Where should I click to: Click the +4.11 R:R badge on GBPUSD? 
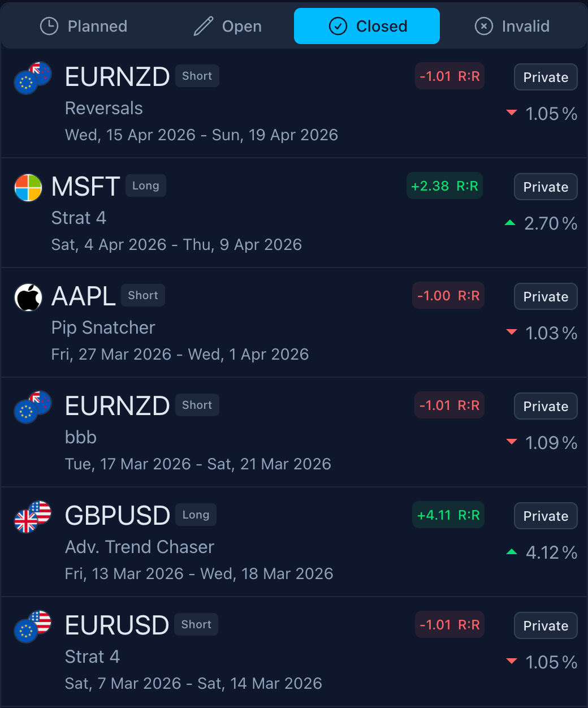click(448, 515)
